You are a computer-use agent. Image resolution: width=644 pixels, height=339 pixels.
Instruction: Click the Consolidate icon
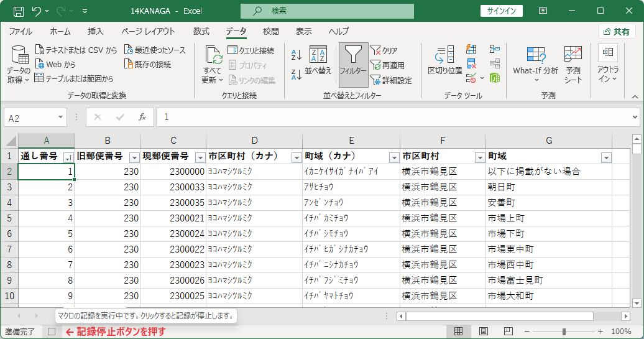point(495,49)
